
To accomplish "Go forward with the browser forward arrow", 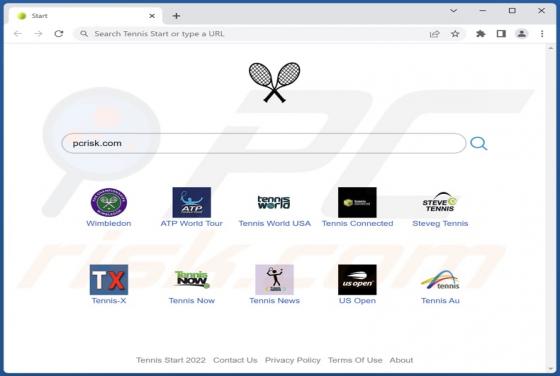I will click(38, 34).
